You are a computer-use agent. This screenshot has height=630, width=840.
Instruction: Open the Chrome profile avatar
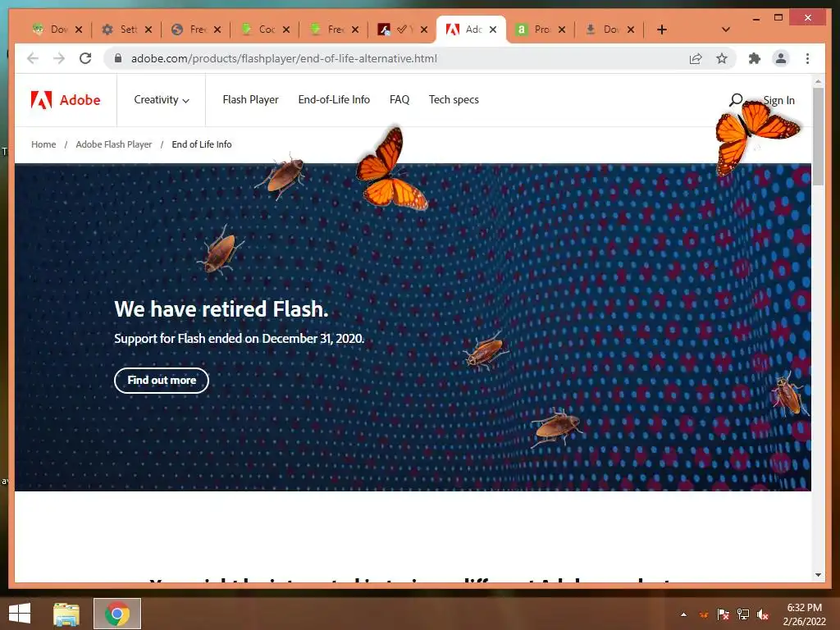pyautogui.click(x=781, y=58)
